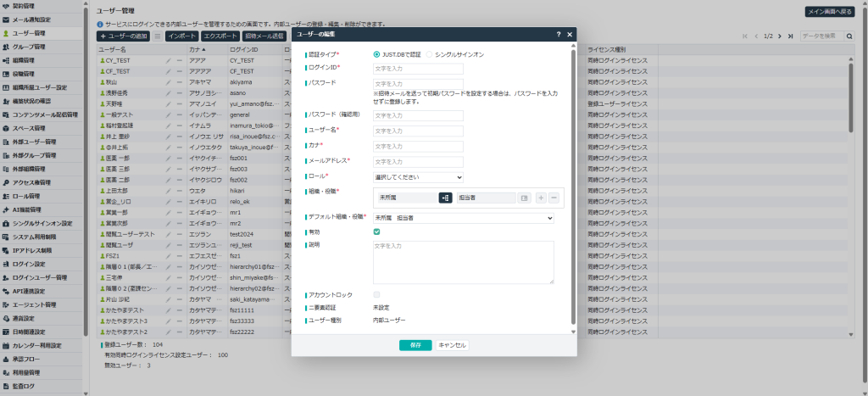Viewport: 868px width, 396px height.
Task: Sort by the カナ column header
Action: point(200,50)
